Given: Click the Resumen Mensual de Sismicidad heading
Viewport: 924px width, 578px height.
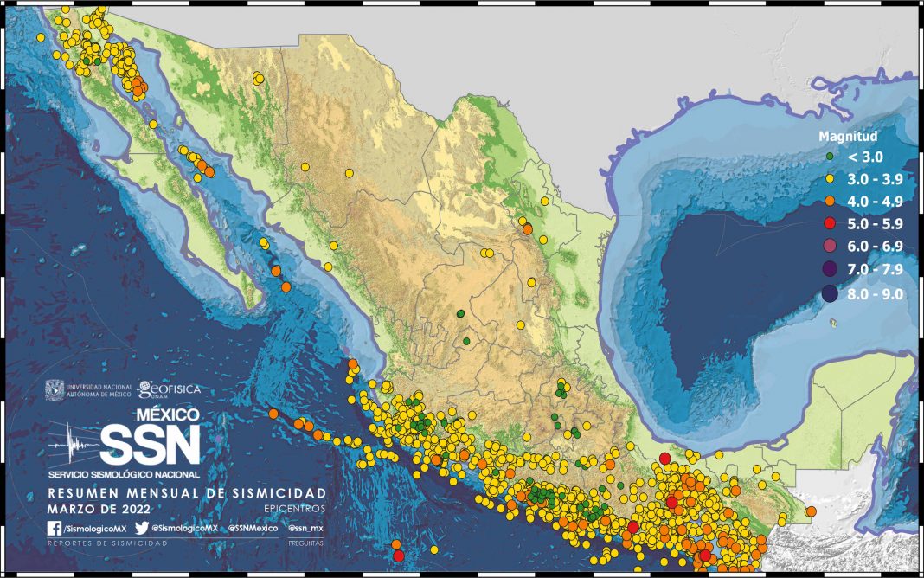Looking at the screenshot, I should coord(187,492).
